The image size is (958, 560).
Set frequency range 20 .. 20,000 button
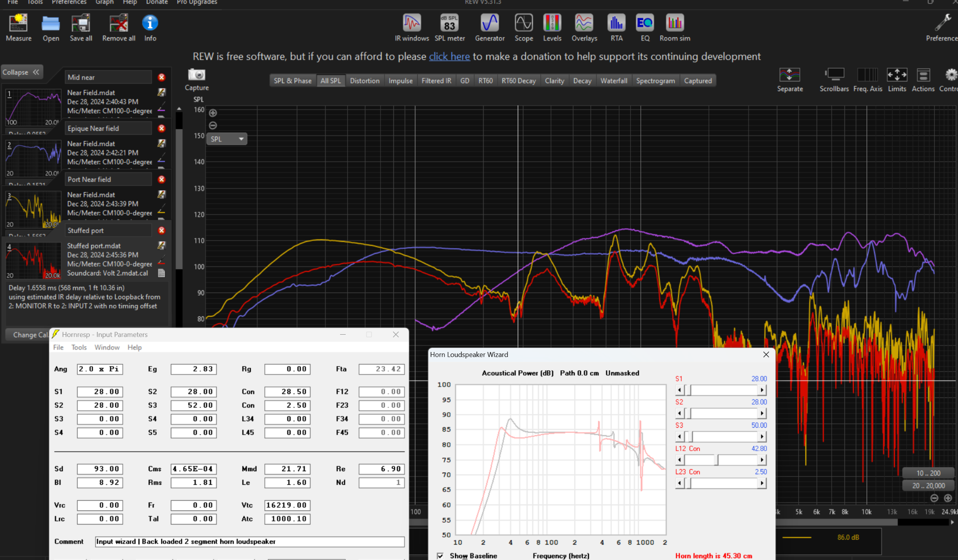coord(928,486)
